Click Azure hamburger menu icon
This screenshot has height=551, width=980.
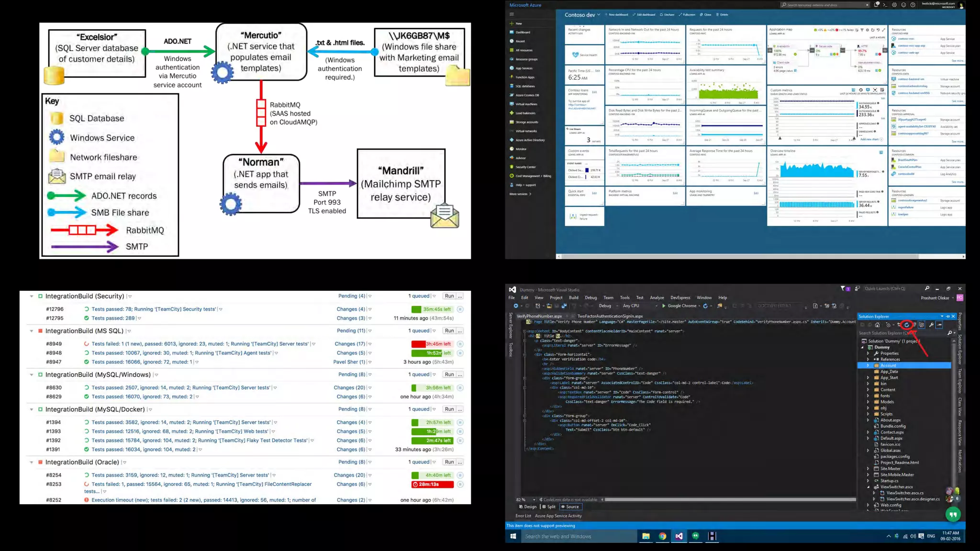[512, 14]
